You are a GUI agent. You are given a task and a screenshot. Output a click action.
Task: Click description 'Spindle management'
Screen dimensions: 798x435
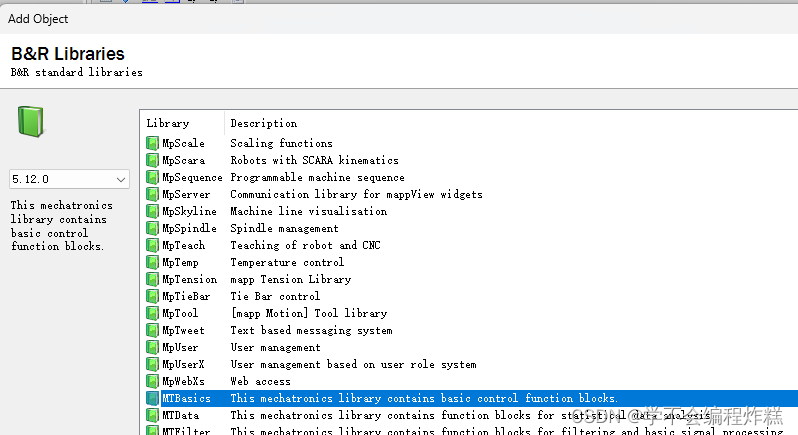[x=284, y=228]
